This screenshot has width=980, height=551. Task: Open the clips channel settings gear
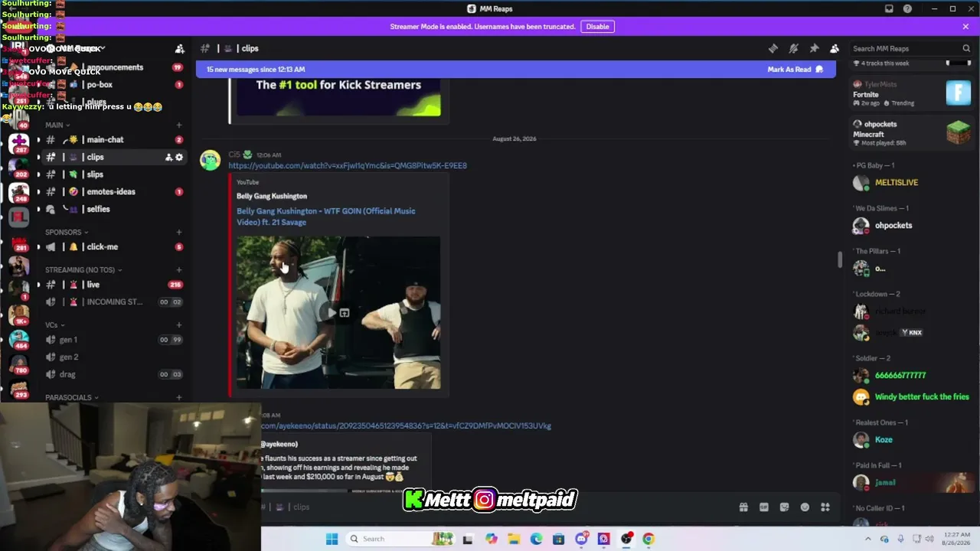179,157
